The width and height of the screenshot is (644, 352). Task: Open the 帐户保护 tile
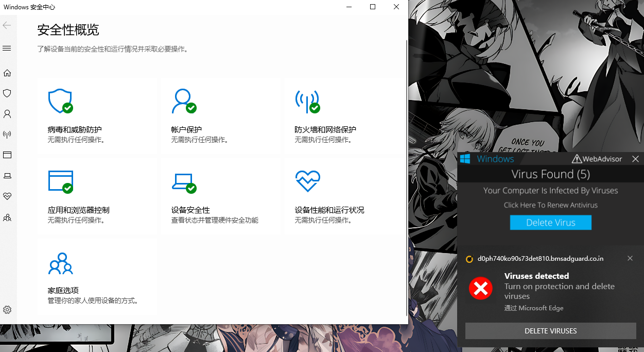[x=220, y=116]
